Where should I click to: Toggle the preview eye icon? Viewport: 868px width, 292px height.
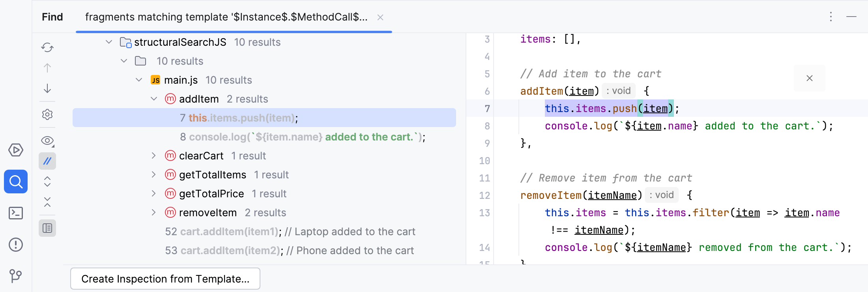click(x=47, y=140)
